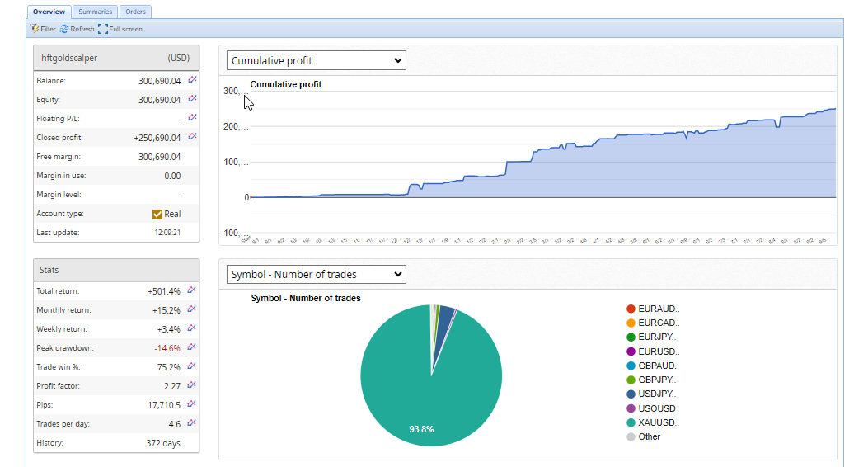Viewport: 868px width, 467px height.
Task: Open the Cumulative profit chart dropdown
Action: click(x=317, y=60)
